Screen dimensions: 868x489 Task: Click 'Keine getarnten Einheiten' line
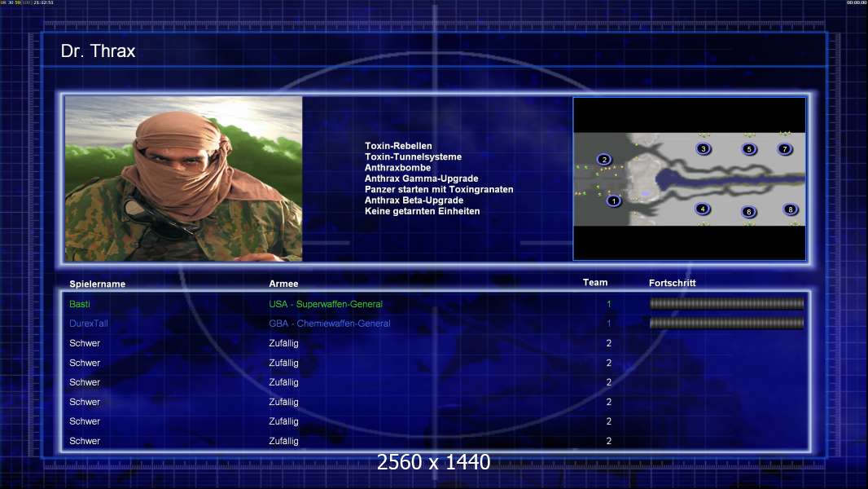tap(422, 211)
